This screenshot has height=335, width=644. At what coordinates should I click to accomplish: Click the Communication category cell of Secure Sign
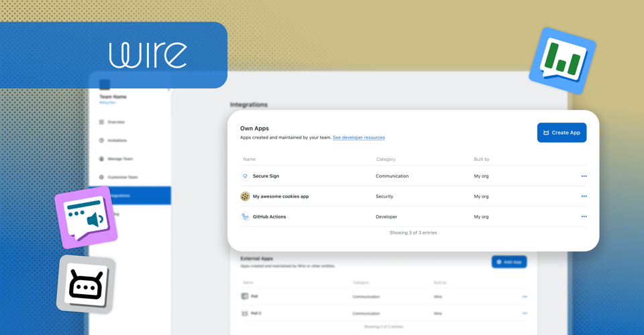pos(392,176)
